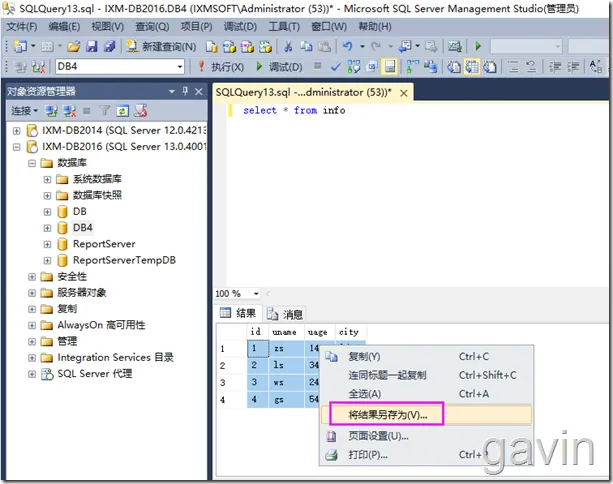Click the New Project icon in toolbar
Screen dimensions: 613x484
pos(20,47)
